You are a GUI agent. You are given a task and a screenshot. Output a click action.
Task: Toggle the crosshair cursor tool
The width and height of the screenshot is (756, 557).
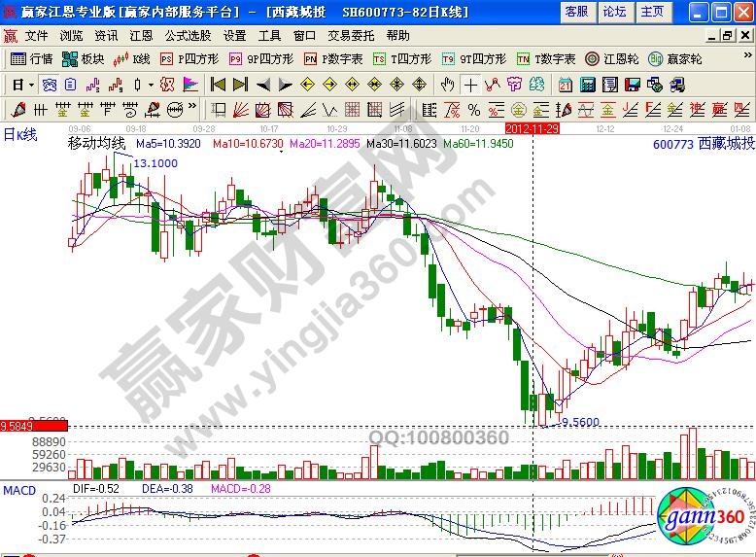[469, 85]
